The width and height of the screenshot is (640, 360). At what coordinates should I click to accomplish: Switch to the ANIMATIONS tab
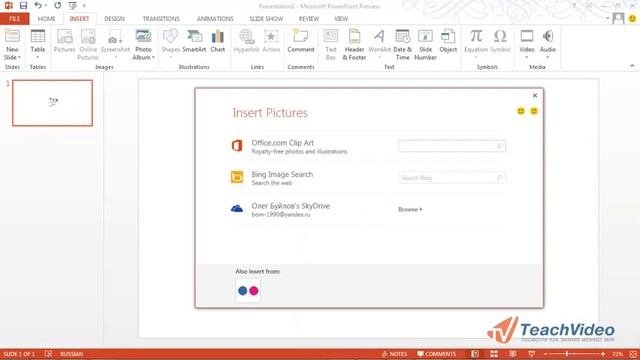click(x=215, y=19)
